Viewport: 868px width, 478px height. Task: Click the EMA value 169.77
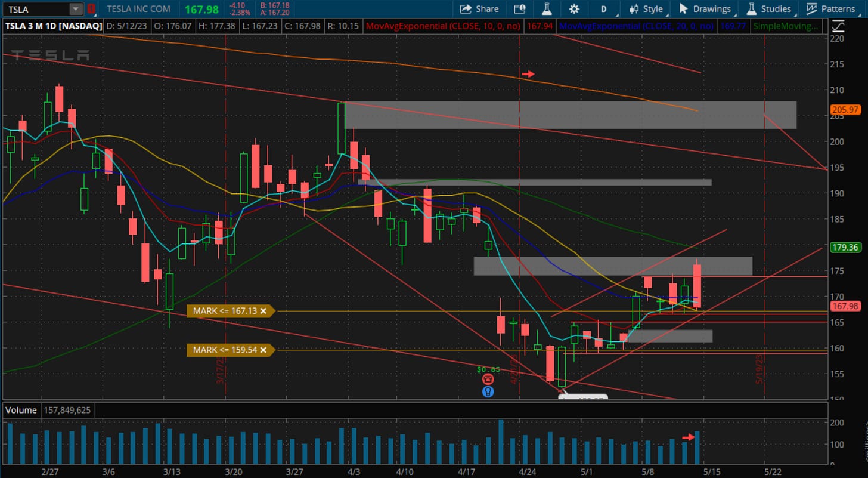tap(733, 26)
